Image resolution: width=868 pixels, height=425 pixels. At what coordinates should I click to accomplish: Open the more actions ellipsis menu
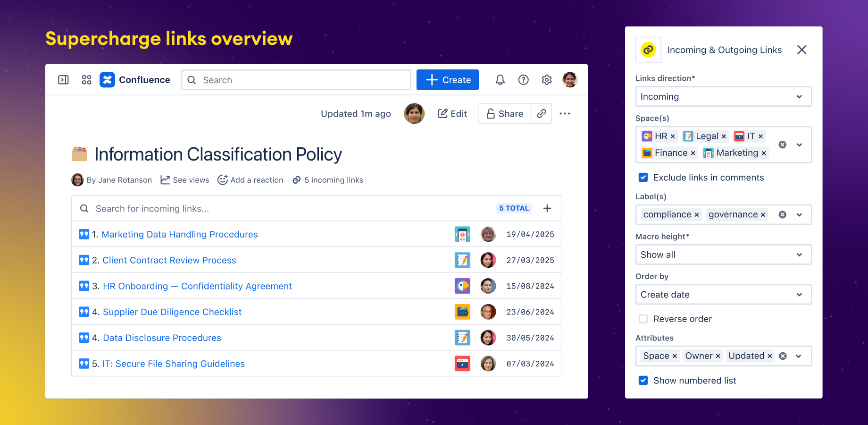(x=565, y=114)
